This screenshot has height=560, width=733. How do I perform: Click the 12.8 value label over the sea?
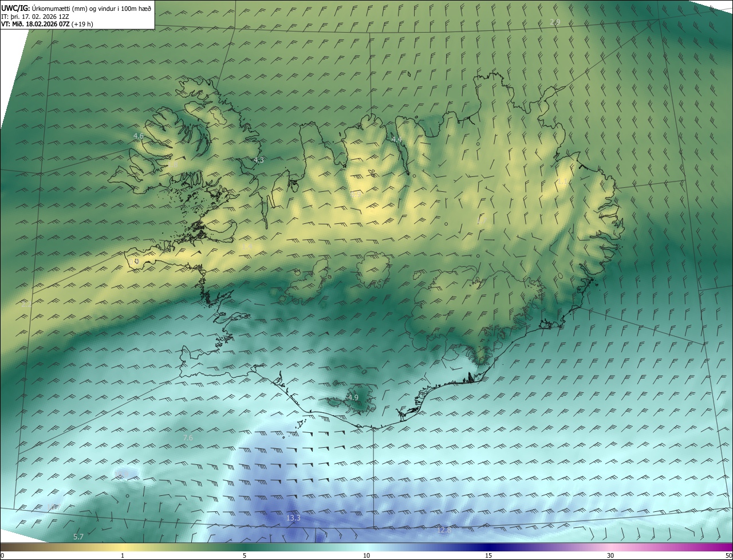coord(444,530)
